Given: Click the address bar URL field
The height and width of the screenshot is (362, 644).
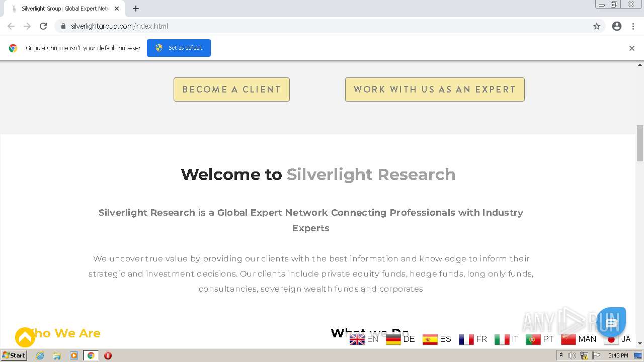Looking at the screenshot, I should pyautogui.click(x=322, y=26).
